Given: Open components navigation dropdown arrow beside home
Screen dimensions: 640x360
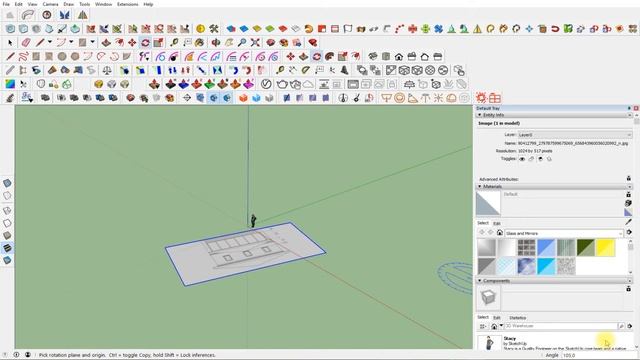Looking at the screenshot, I should pyautogui.click(x=501, y=326).
